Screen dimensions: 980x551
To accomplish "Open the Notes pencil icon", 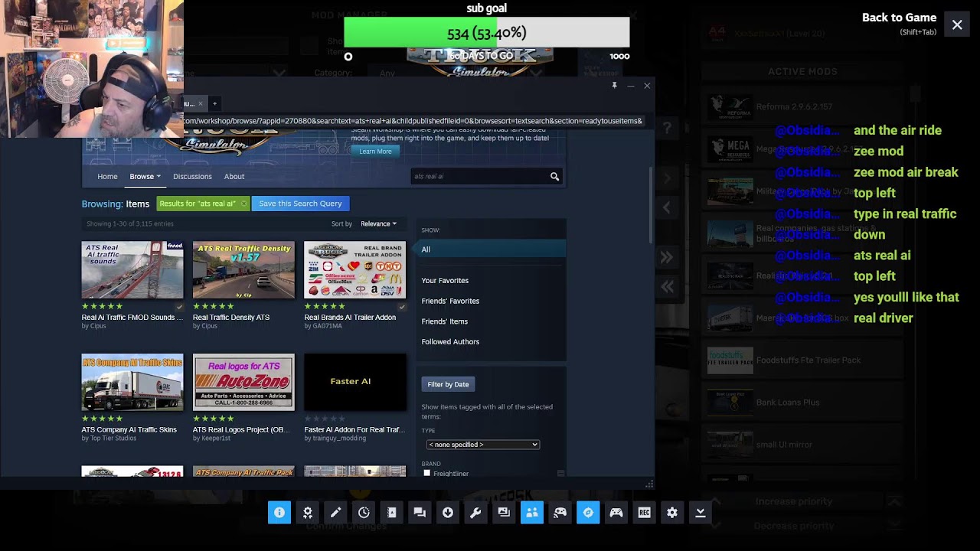I will [335, 513].
